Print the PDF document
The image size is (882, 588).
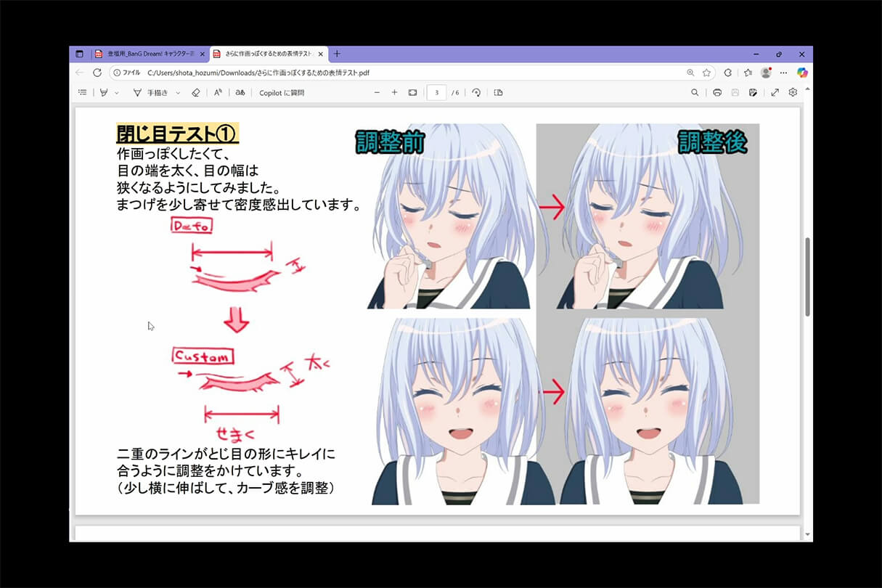tap(718, 92)
